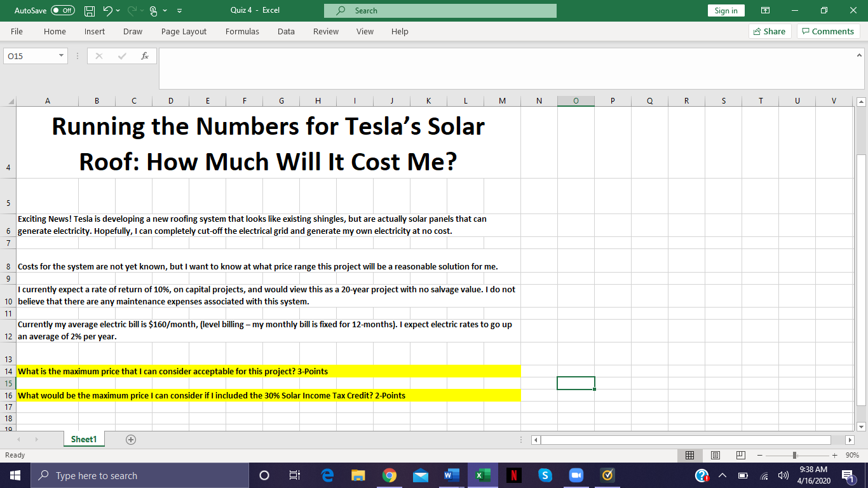Show hidden system tray icons chevron
The height and width of the screenshot is (488, 868).
click(722, 475)
